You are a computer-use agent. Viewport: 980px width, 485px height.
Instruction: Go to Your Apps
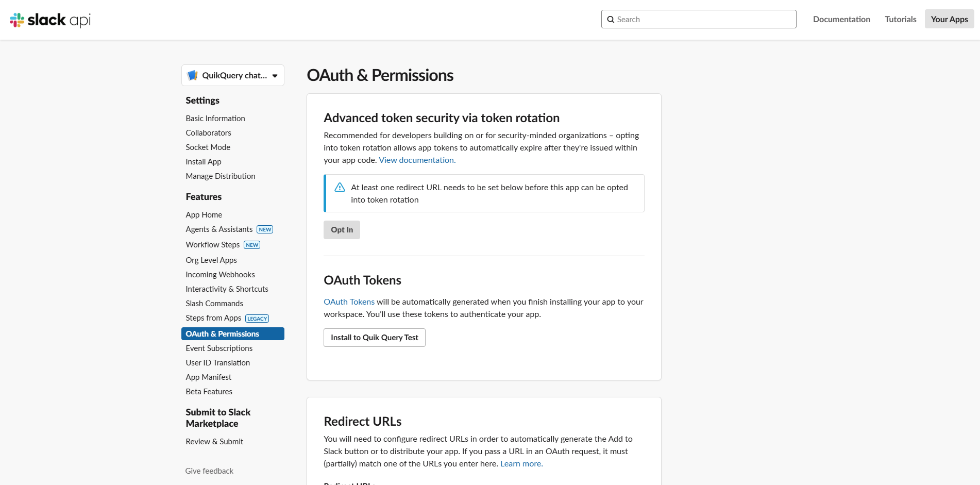point(949,19)
